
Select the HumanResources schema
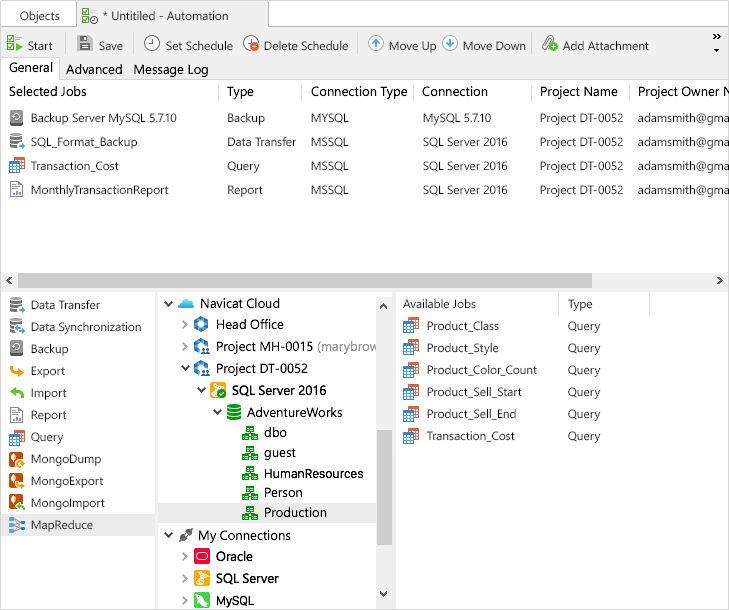coord(313,474)
